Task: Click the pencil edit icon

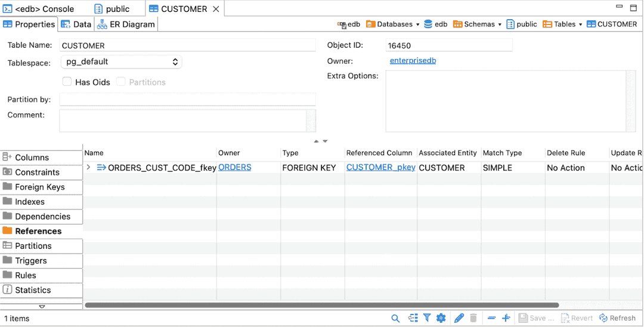Action: coord(459,318)
